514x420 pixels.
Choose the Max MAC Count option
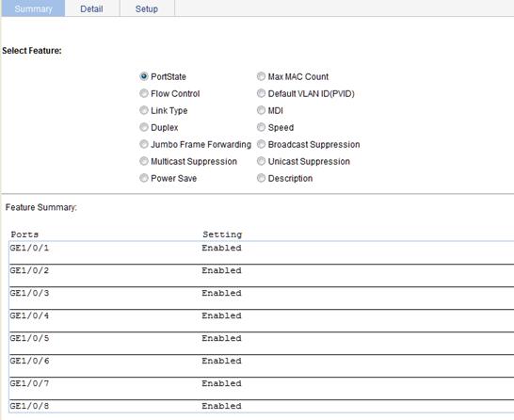coord(261,76)
